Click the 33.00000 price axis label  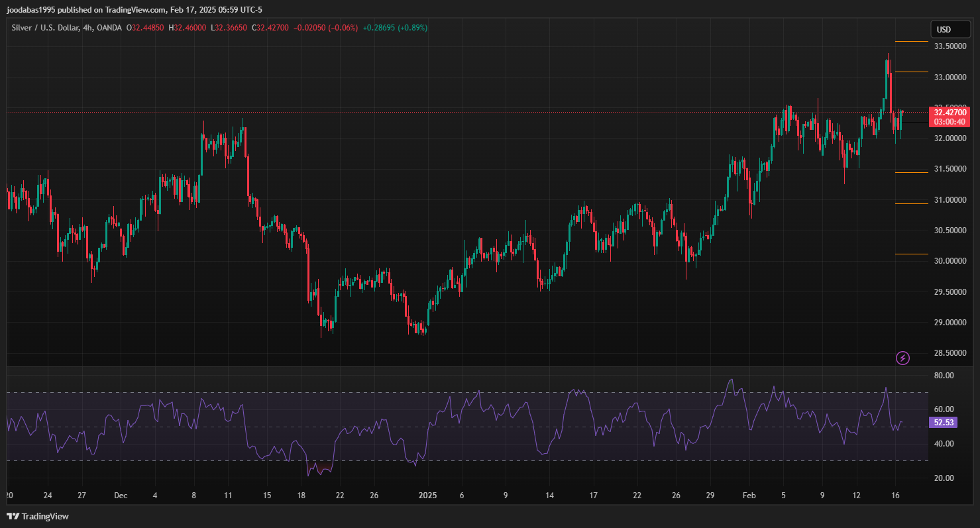click(949, 78)
